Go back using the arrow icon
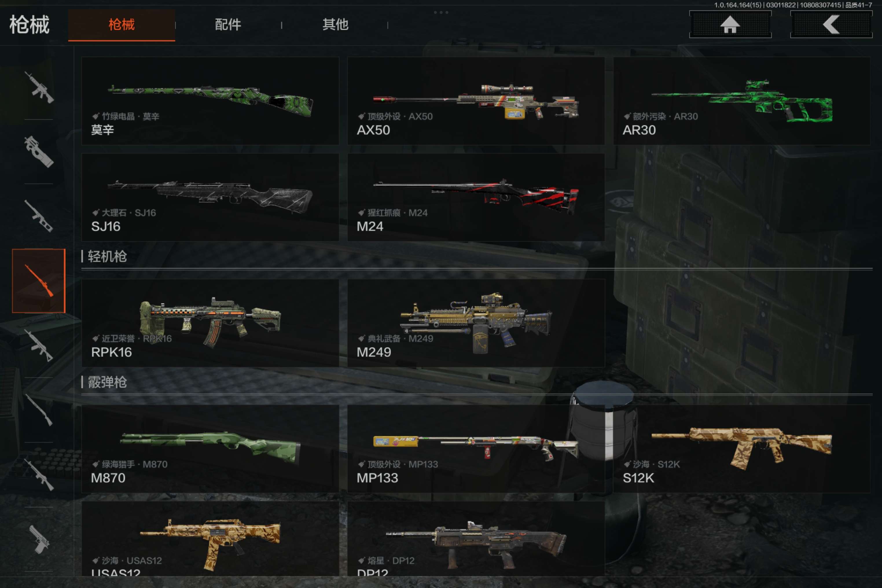 pos(831,24)
